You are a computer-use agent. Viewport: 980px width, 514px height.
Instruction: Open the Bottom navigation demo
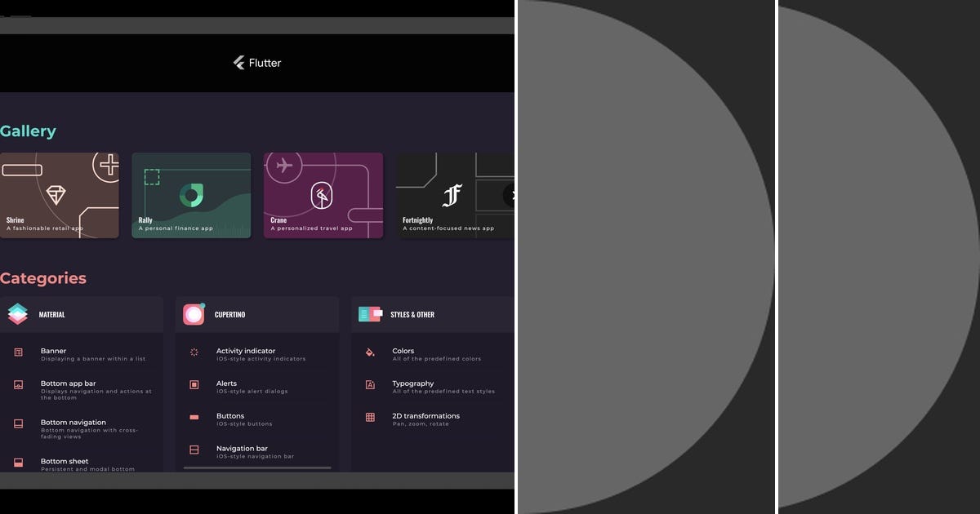82,429
